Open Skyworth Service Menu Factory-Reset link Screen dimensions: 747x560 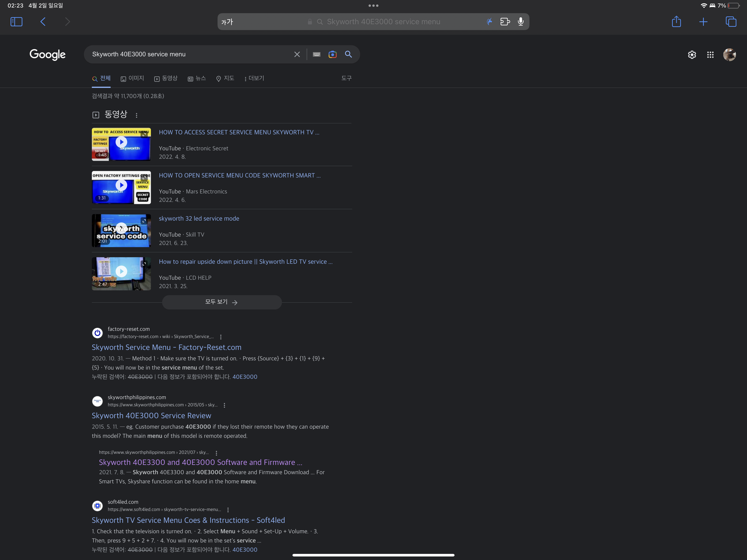[x=167, y=347]
